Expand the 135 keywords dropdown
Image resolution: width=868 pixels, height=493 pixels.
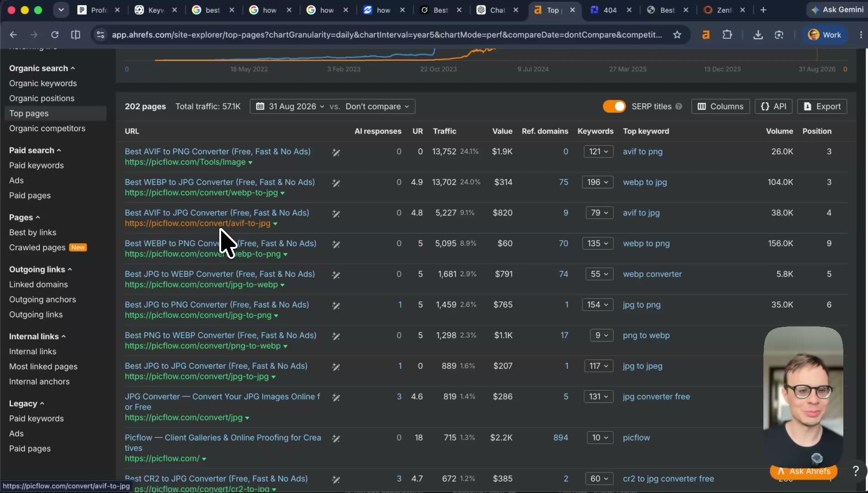pyautogui.click(x=598, y=243)
